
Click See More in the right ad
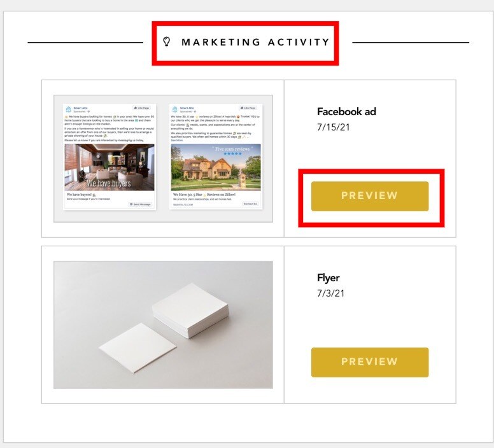177,141
